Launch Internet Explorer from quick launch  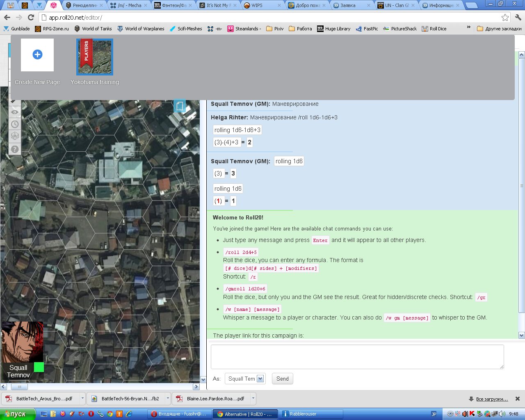(129, 414)
